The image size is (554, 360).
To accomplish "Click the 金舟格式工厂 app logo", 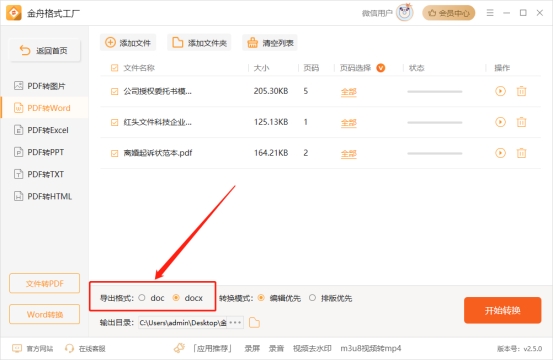I will click(x=14, y=13).
